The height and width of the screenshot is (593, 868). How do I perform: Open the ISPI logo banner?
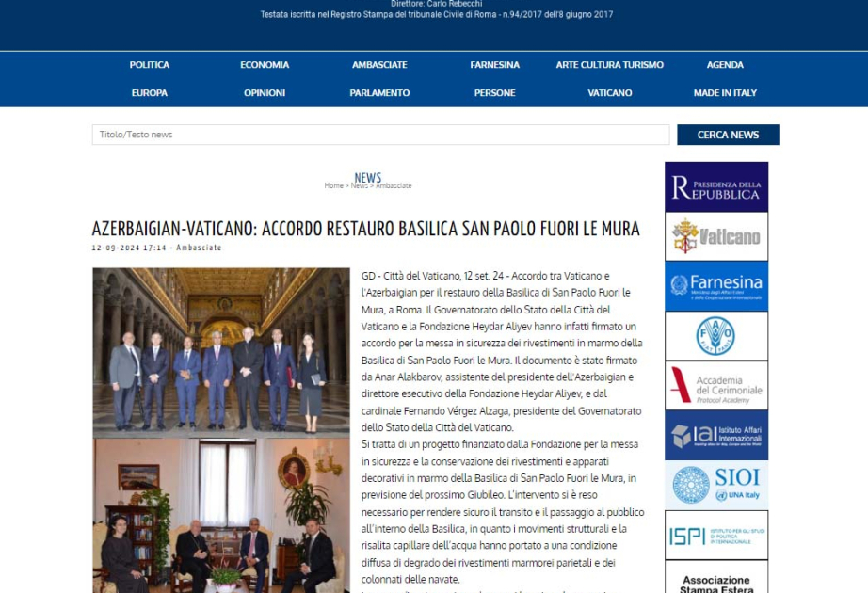716,535
